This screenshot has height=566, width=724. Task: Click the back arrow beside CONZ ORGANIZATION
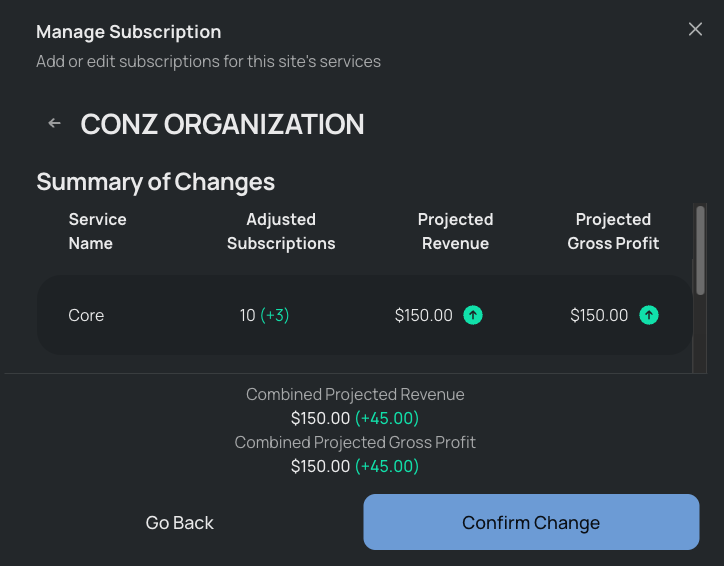coord(54,123)
